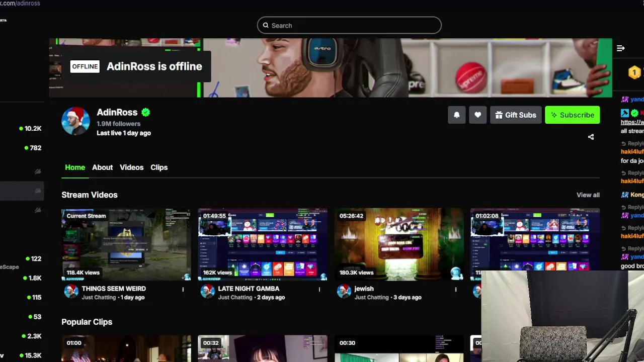Click Just Chatting under jewish video
The height and width of the screenshot is (362, 644).
[x=371, y=298]
